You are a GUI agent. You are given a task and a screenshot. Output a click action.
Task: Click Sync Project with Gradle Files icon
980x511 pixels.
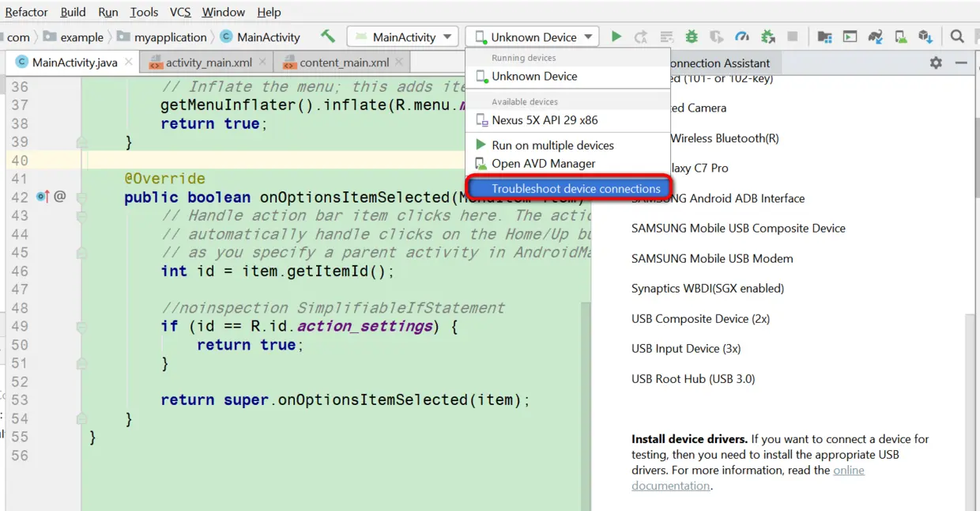pyautogui.click(x=875, y=36)
